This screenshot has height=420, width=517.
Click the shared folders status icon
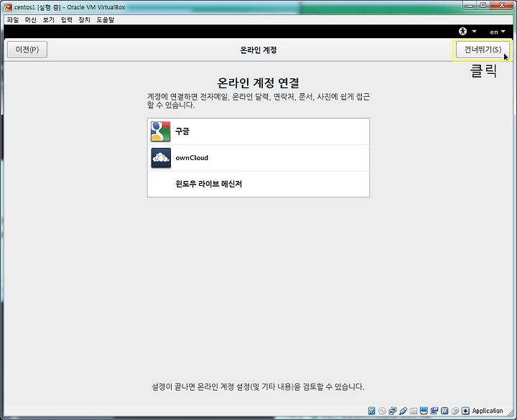[413, 411]
